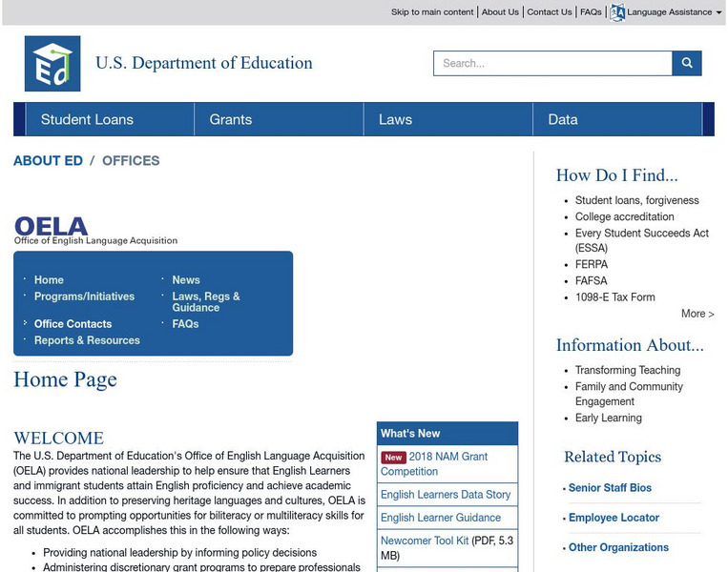
Task: Click the U.S. Department of Education title
Action: (204, 63)
